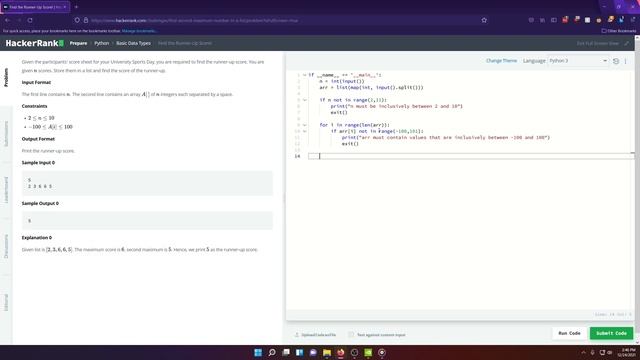The width and height of the screenshot is (640, 360).
Task: Click Upload Code as File
Action: (319, 335)
